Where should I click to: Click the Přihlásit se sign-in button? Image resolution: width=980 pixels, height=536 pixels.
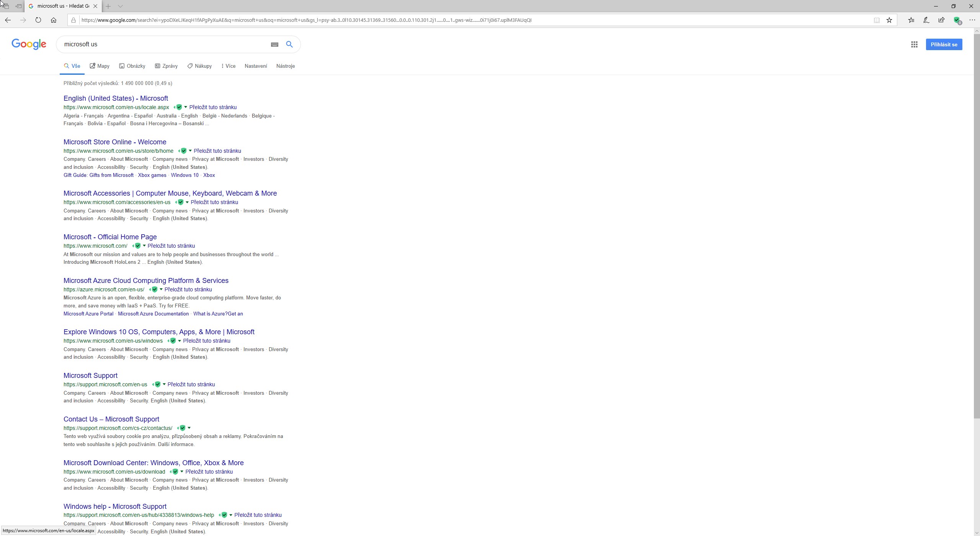pos(944,44)
